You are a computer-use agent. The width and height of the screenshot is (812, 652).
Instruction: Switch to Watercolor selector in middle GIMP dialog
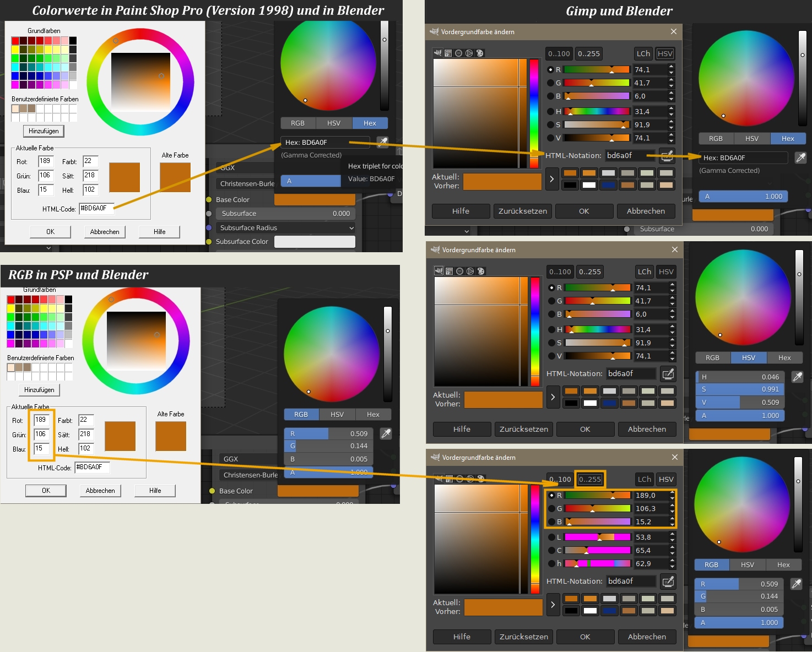(459, 271)
